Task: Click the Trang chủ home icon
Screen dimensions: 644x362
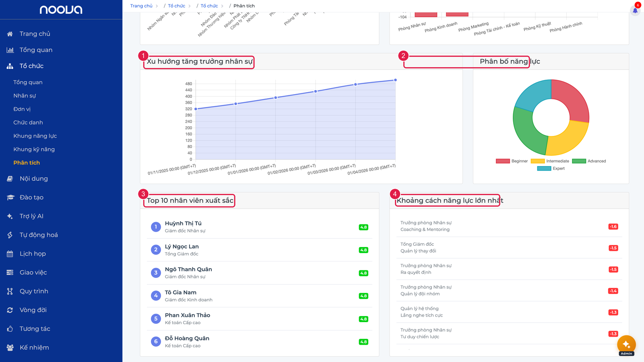Action: click(x=10, y=34)
